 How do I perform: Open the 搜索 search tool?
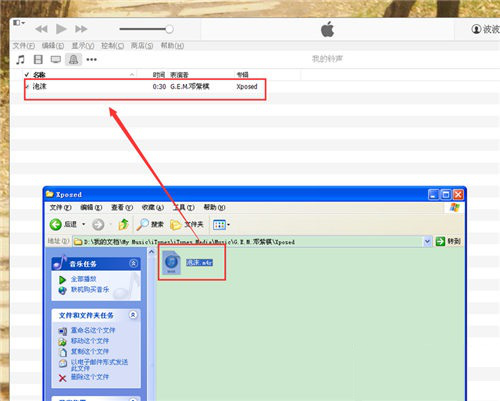pyautogui.click(x=150, y=224)
